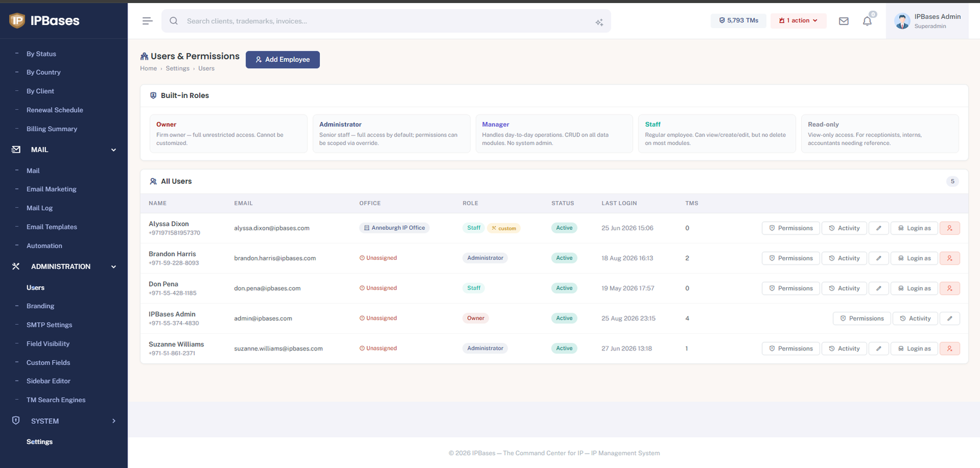This screenshot has height=468, width=980.
Task: Click the search magnifier icon
Action: pos(174,21)
